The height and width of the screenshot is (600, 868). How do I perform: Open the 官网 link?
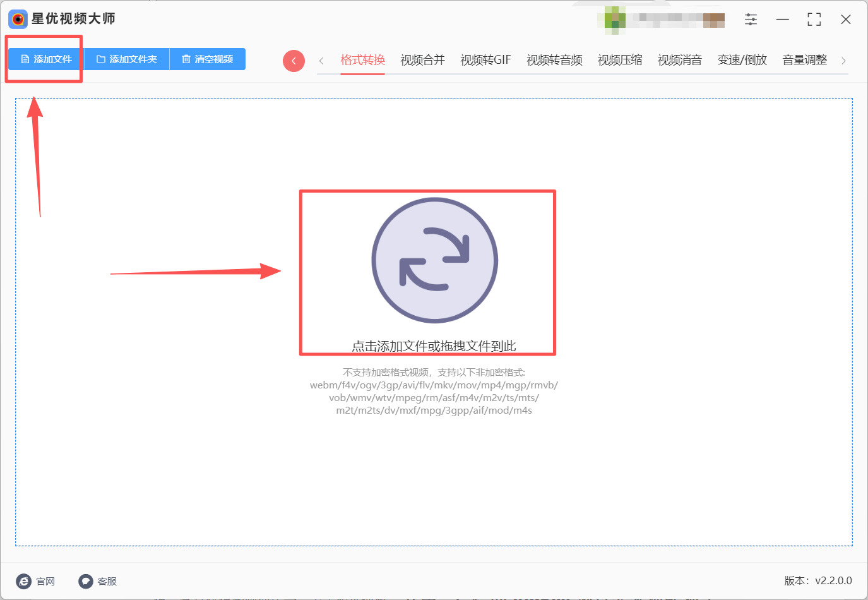[36, 581]
